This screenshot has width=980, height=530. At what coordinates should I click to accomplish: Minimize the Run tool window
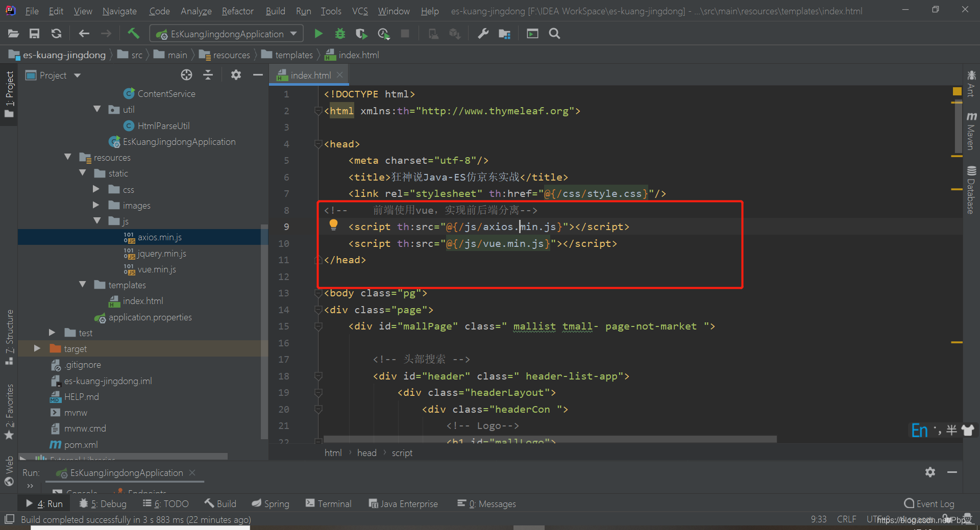pos(952,472)
